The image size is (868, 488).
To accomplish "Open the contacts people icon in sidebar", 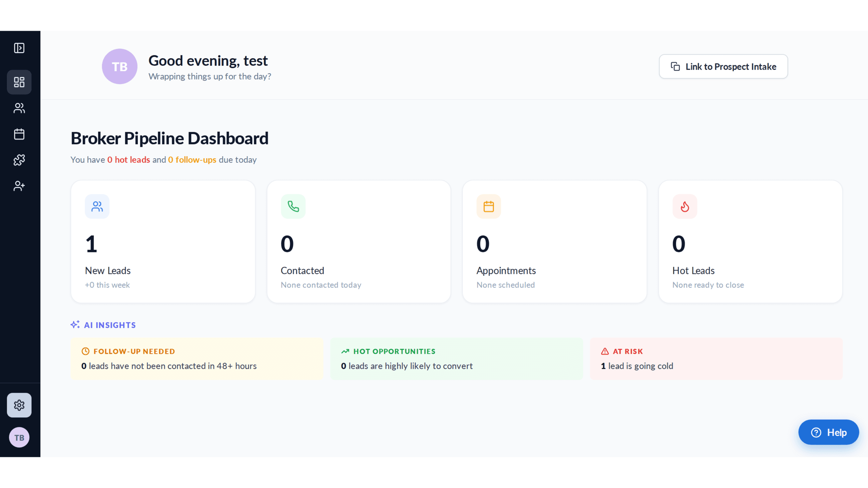I will pyautogui.click(x=19, y=108).
